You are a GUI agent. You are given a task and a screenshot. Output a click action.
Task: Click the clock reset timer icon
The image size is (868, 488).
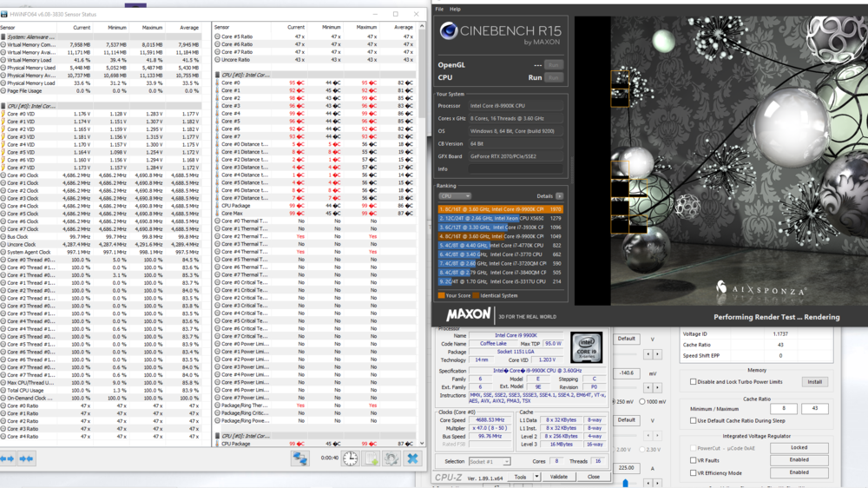click(x=350, y=458)
